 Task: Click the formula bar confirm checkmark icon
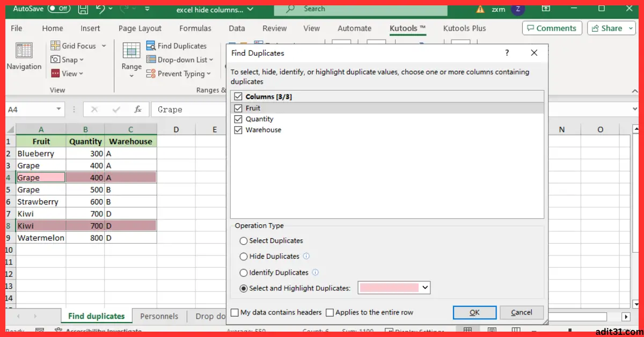(116, 109)
